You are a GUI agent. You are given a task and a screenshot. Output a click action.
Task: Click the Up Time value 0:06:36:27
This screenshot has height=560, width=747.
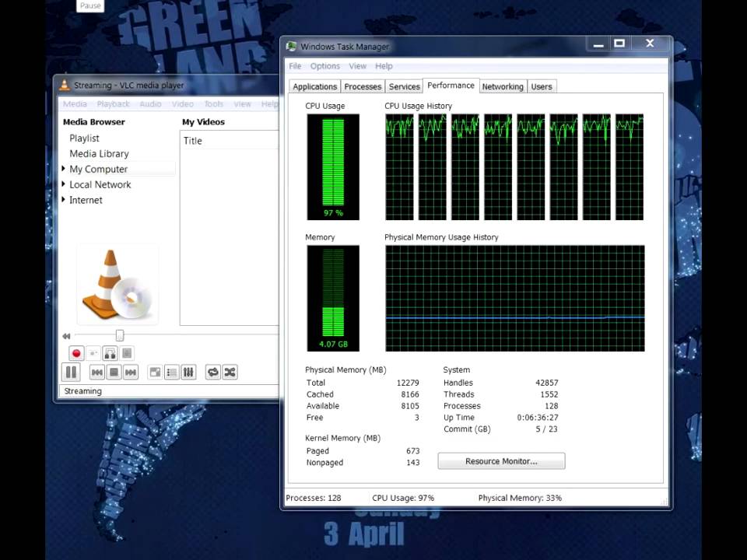pos(538,417)
